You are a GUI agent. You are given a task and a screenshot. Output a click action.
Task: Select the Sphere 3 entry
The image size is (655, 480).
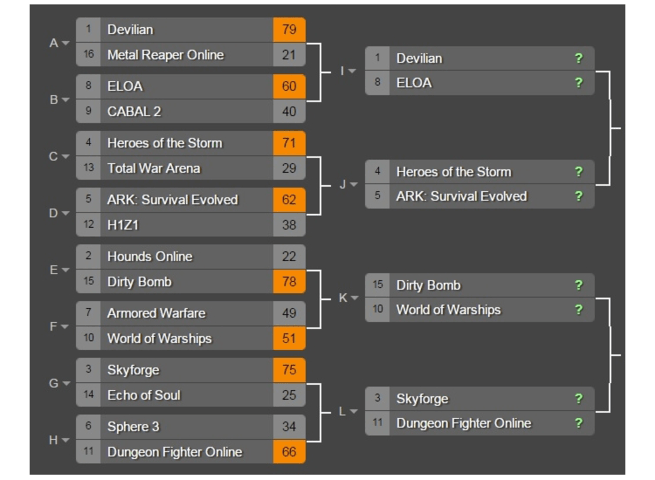point(190,427)
